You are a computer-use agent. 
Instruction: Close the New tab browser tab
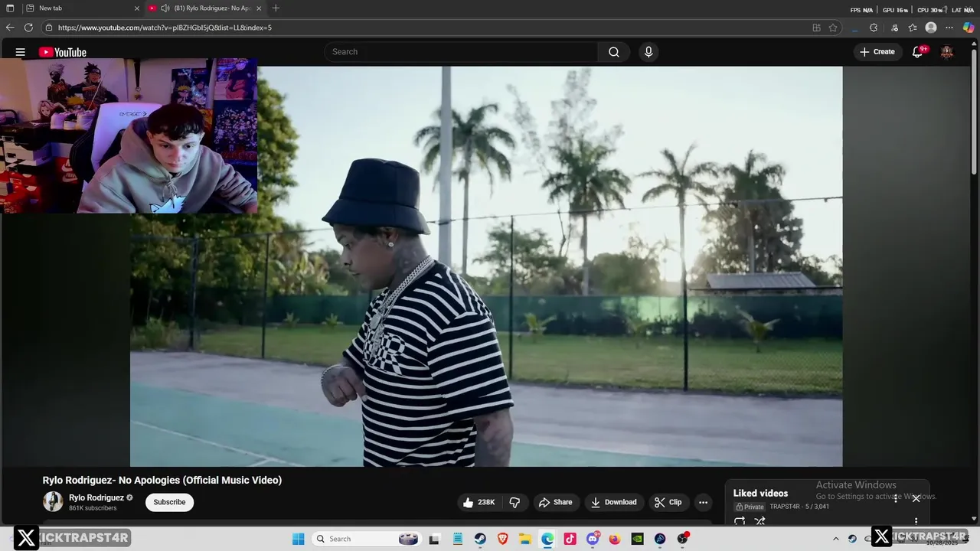click(137, 8)
